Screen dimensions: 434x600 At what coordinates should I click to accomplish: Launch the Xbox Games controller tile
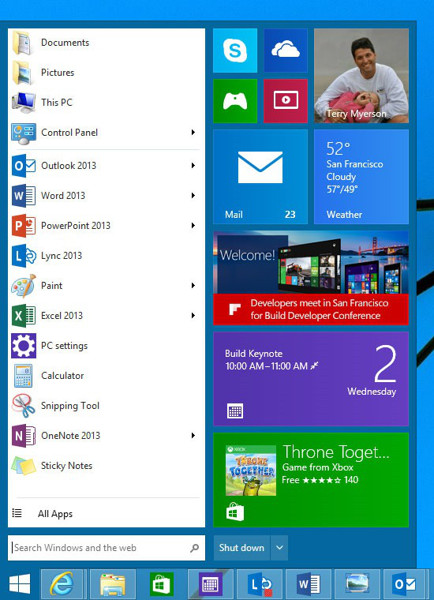(x=235, y=101)
